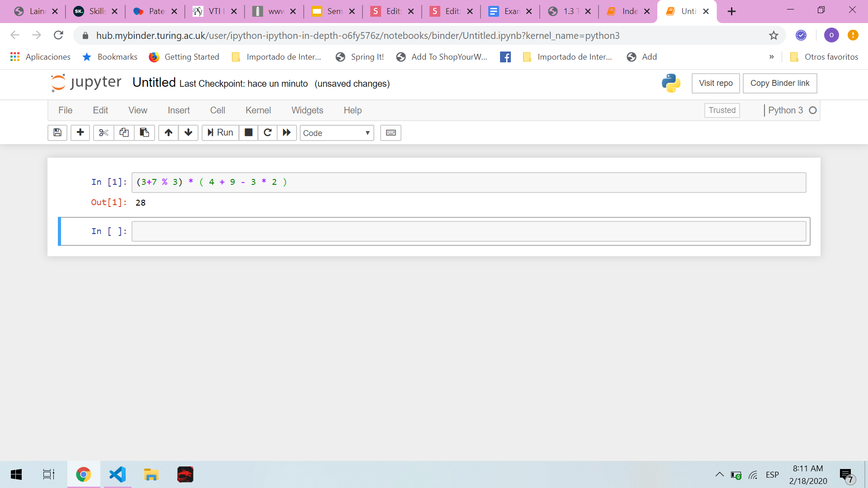868x488 pixels.
Task: Open the Code cell type dropdown
Action: (336, 133)
